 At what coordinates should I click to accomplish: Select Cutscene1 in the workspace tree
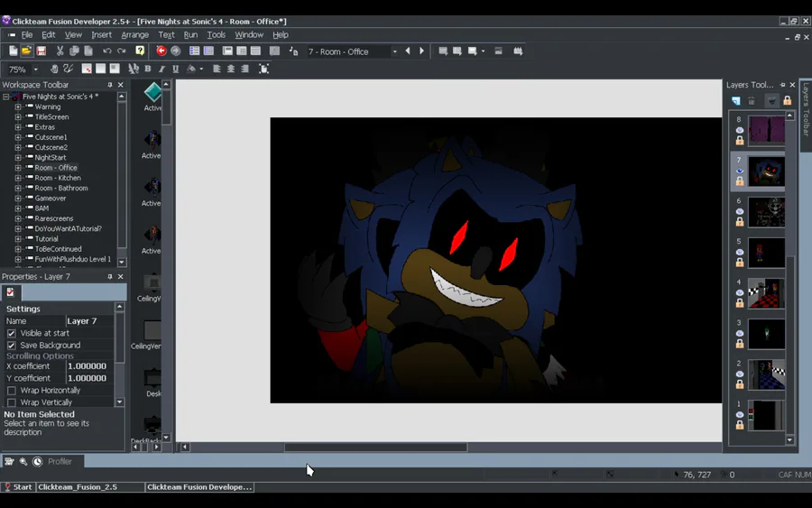click(51, 137)
